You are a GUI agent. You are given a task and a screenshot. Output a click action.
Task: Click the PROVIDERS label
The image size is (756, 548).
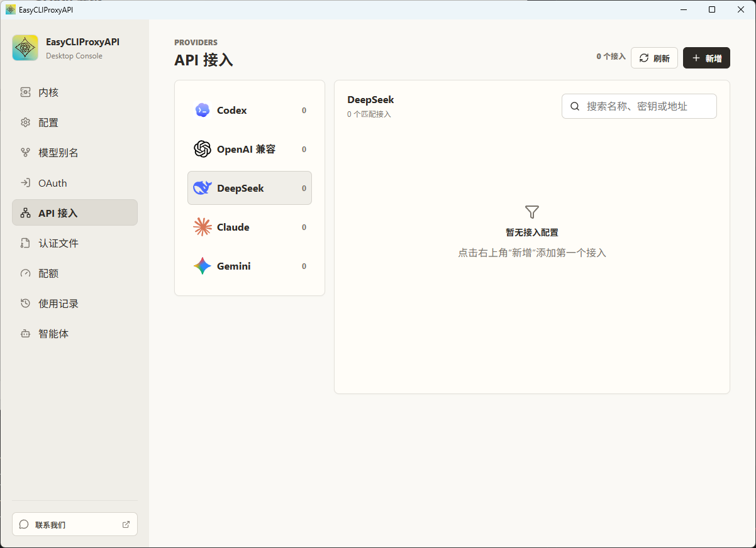196,43
